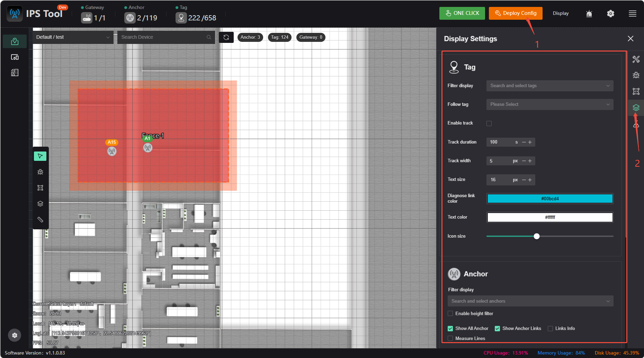The image size is (644, 358).
Task: Open the Display menu item
Action: (x=561, y=13)
